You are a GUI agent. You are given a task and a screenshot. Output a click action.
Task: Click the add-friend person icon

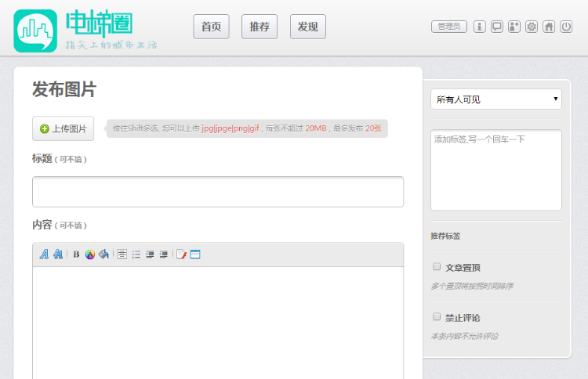click(514, 27)
